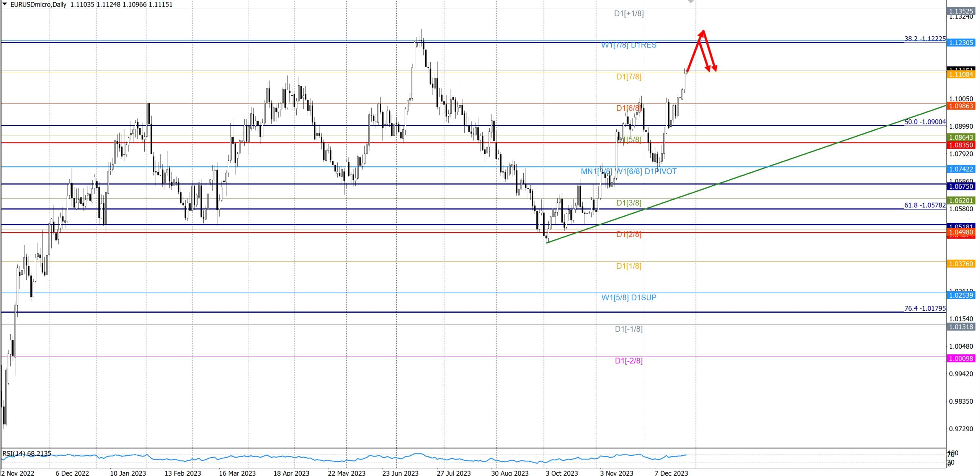Click the green 1.08643 price tag
This screenshot has height=476, width=980.
[x=961, y=137]
